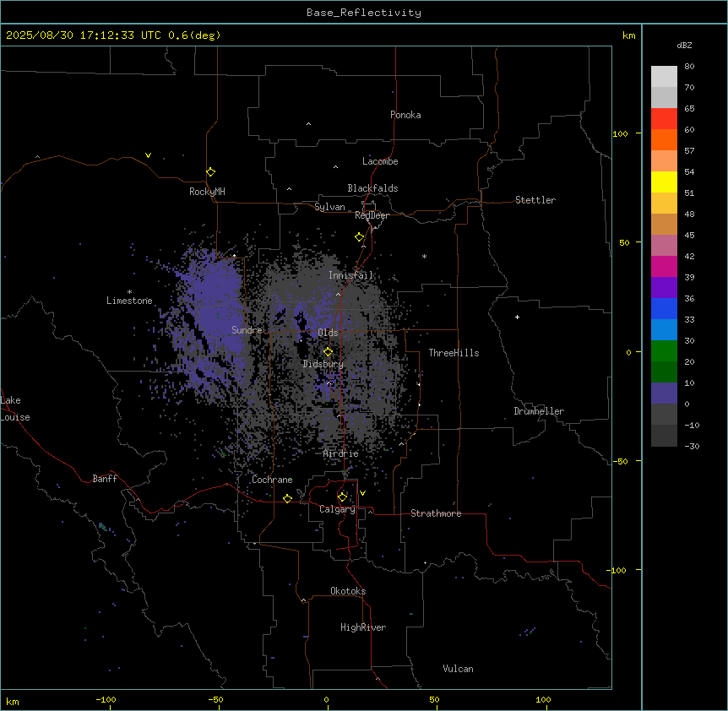Click the white plus marker north of Drumheller
The height and width of the screenshot is (711, 728).
click(517, 317)
